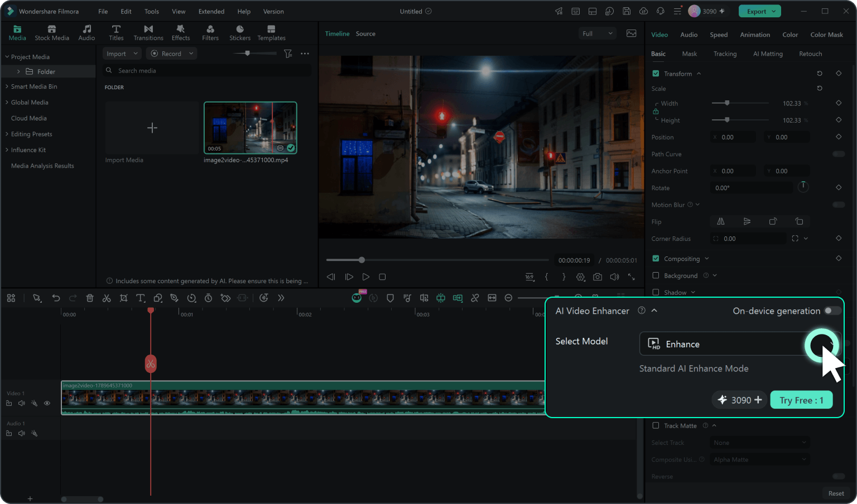Open the Stock Media panel
Screen dimensions: 857x504
point(52,33)
